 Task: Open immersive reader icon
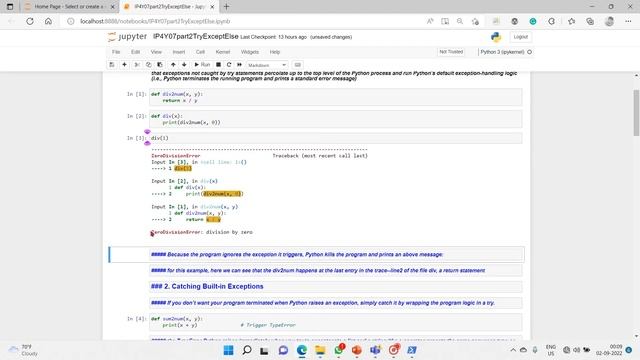pos(445,21)
